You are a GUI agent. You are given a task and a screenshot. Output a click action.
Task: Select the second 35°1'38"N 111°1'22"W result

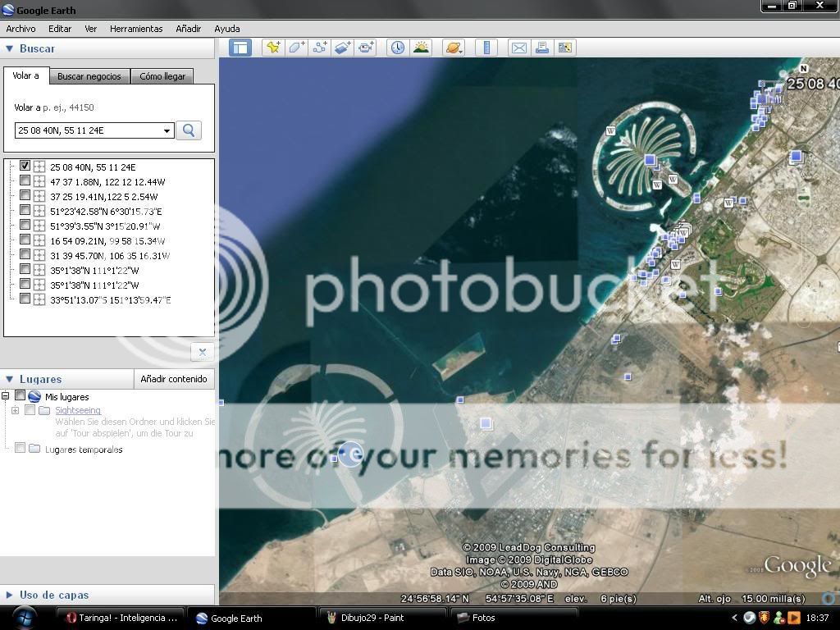coord(94,285)
